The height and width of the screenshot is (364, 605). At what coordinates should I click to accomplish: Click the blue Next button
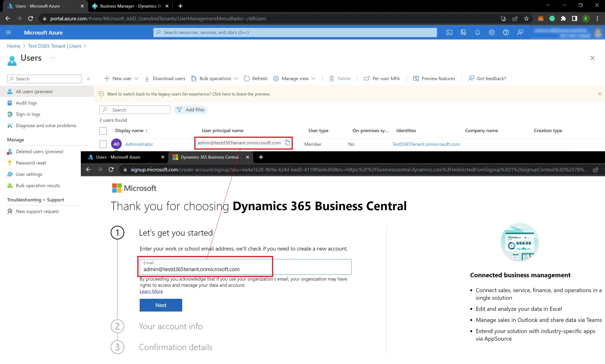pos(161,305)
